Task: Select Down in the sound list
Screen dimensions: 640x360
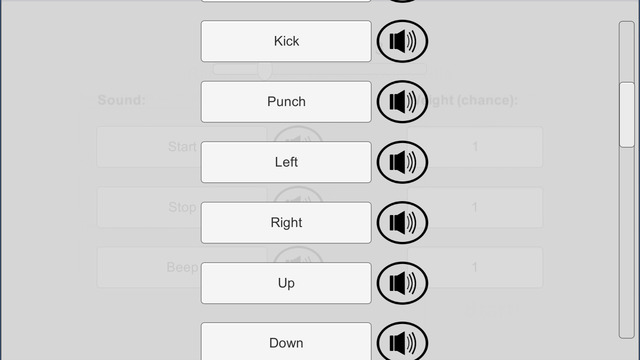Action: tap(286, 342)
